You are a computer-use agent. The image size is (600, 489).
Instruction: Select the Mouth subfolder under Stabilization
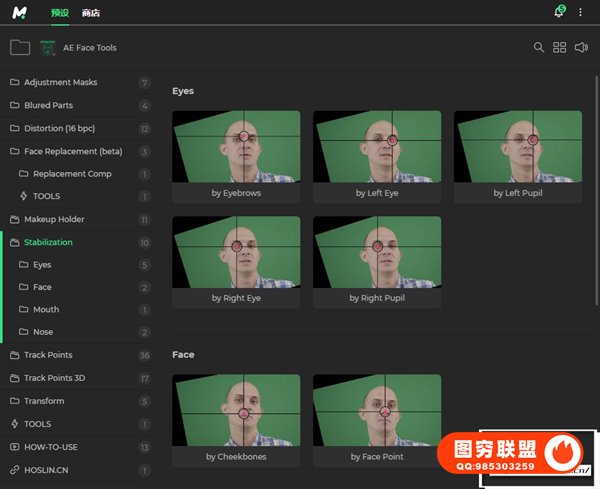(45, 310)
